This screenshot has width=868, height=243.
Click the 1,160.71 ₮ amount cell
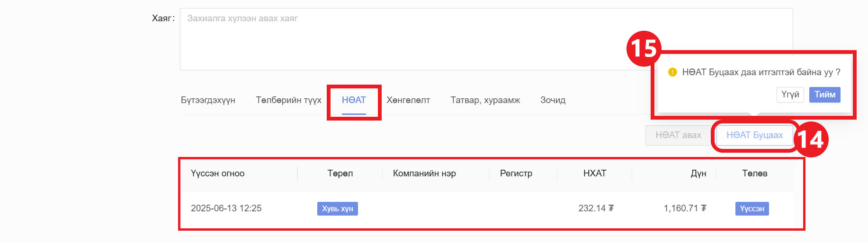click(x=685, y=208)
